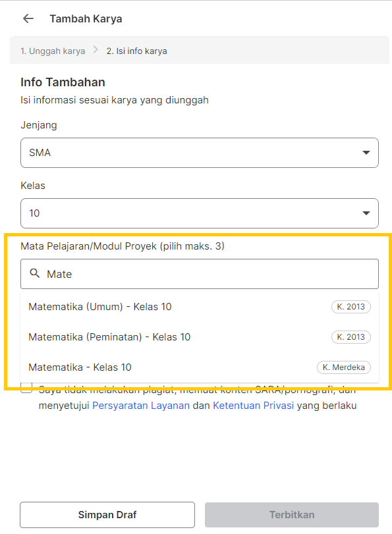Open the Kelas 10 dropdown
The width and height of the screenshot is (392, 534).
pyautogui.click(x=200, y=213)
